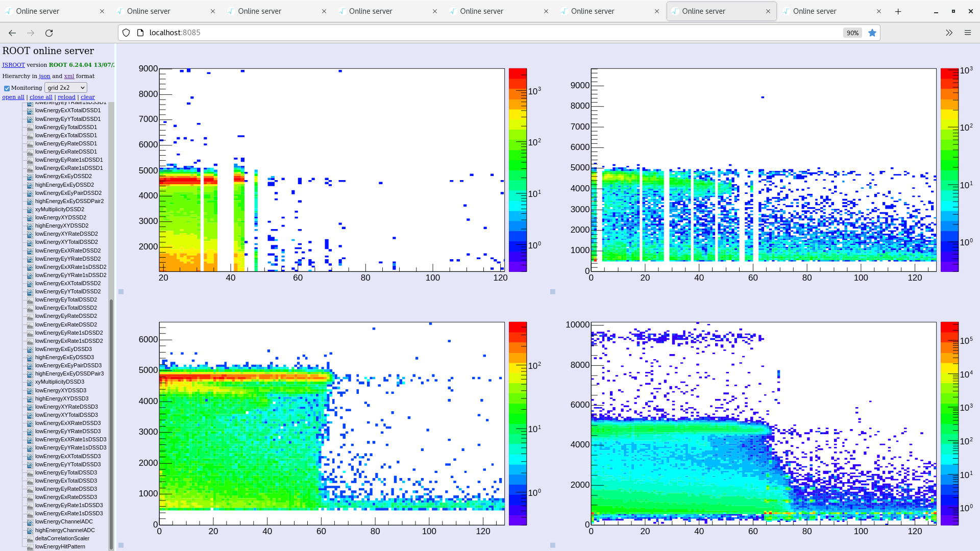The width and height of the screenshot is (980, 551).
Task: Select highEnergyExEyDSSD3 tree item
Action: 64,357
